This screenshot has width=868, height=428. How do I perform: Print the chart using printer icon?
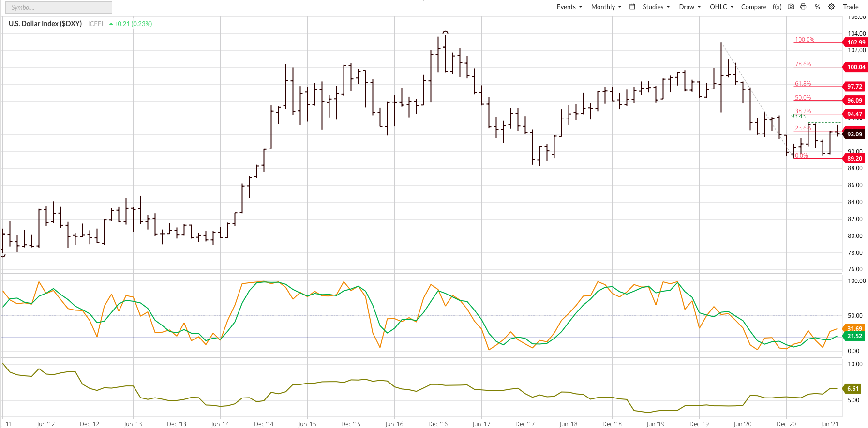803,7
